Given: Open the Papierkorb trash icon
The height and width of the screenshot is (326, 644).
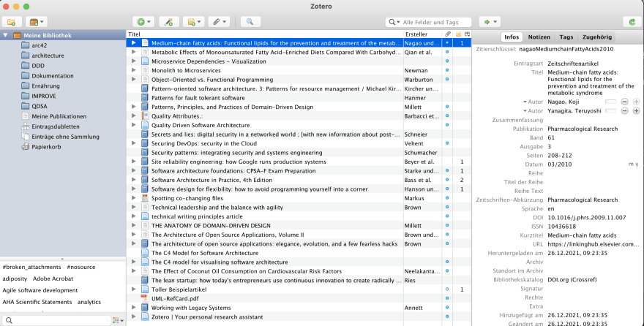Looking at the screenshot, I should click(26, 146).
